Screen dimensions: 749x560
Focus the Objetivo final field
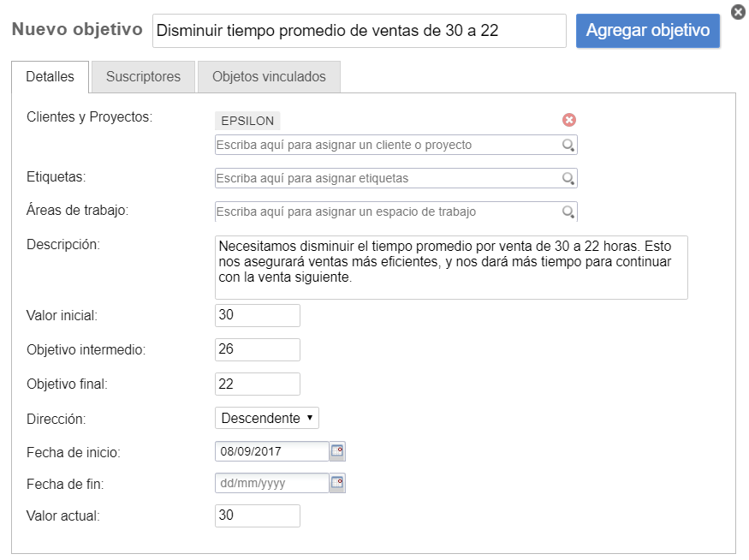pos(258,384)
